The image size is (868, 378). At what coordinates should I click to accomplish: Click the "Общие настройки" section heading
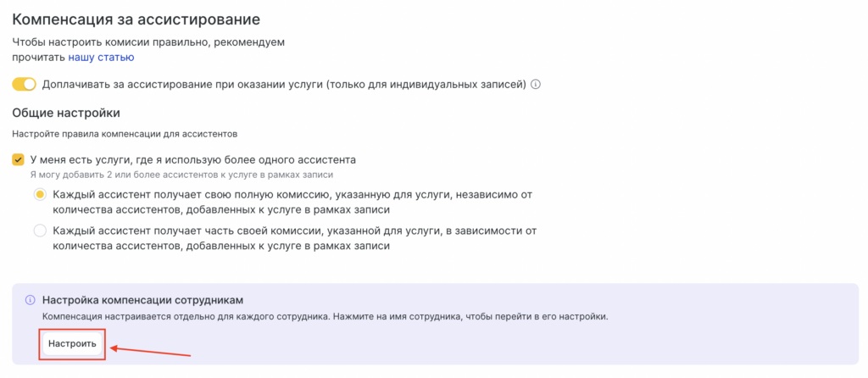click(66, 113)
